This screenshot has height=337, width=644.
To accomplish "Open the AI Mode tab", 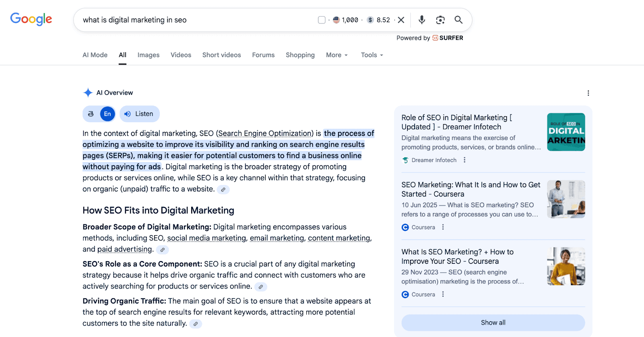I will pos(95,55).
